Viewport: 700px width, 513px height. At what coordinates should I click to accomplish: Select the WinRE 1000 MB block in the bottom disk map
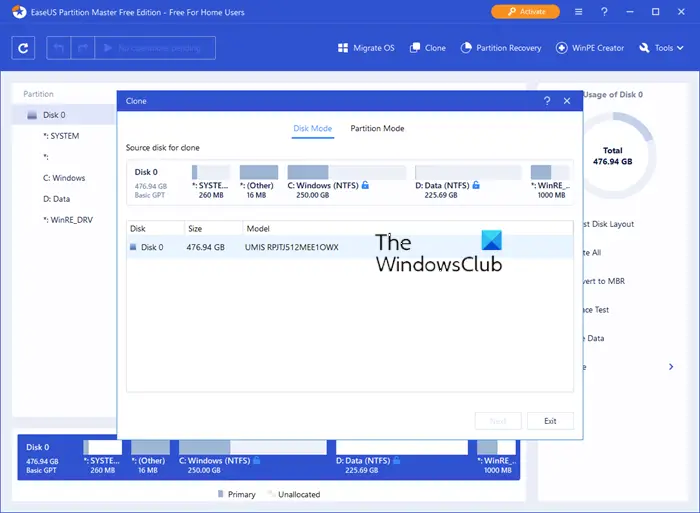tap(496, 457)
